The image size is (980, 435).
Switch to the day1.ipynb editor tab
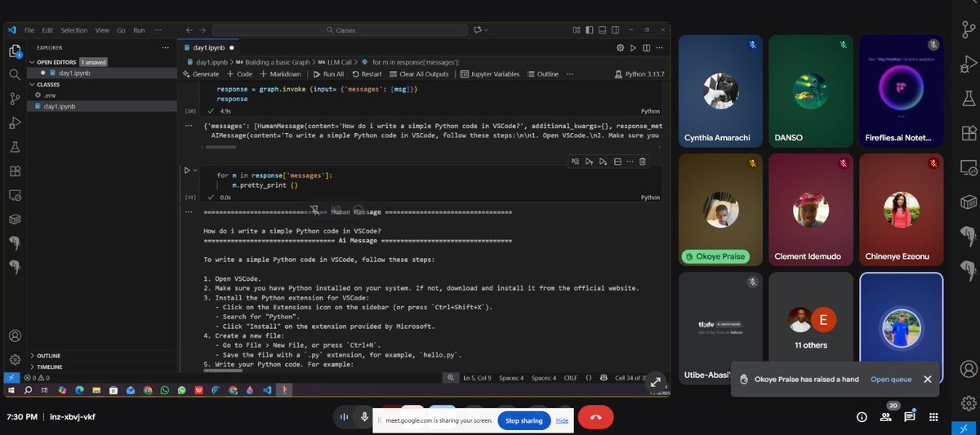click(x=210, y=48)
